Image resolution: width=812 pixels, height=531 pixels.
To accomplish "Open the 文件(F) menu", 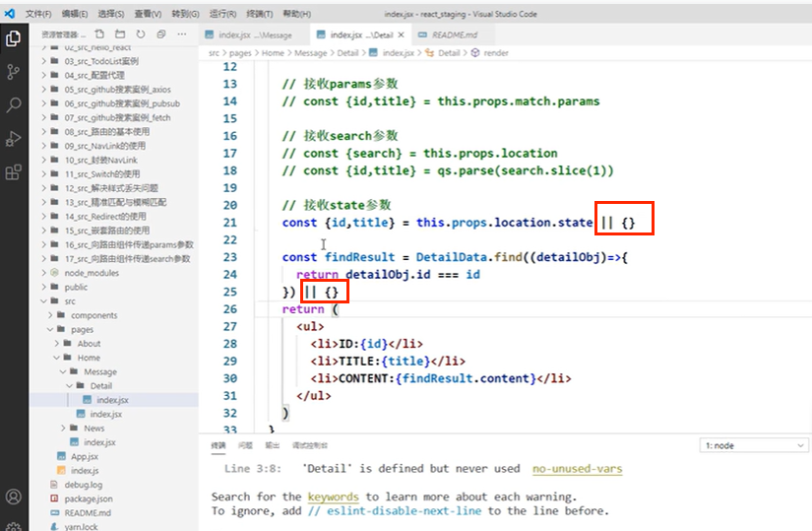I will [38, 14].
